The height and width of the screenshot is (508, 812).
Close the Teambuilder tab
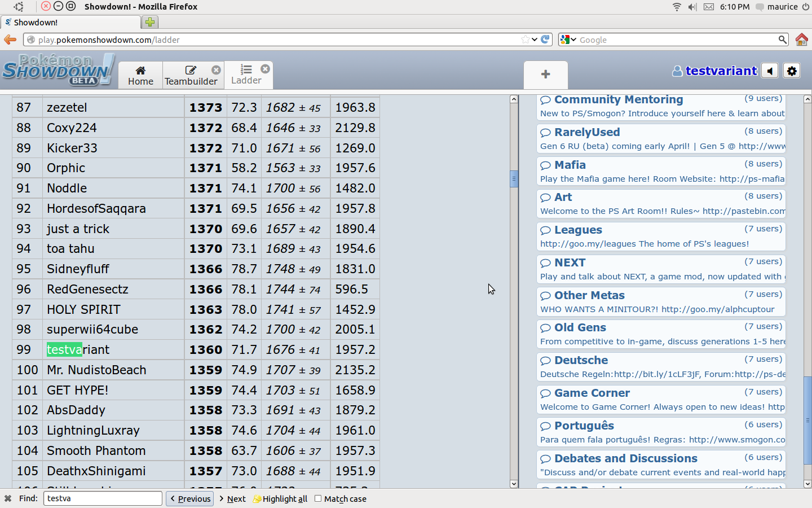pos(216,70)
